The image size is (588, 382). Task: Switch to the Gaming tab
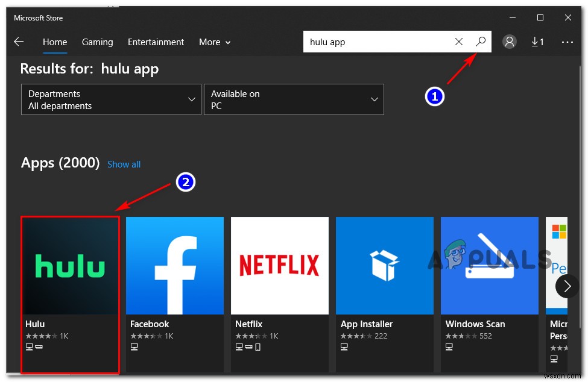pyautogui.click(x=97, y=42)
